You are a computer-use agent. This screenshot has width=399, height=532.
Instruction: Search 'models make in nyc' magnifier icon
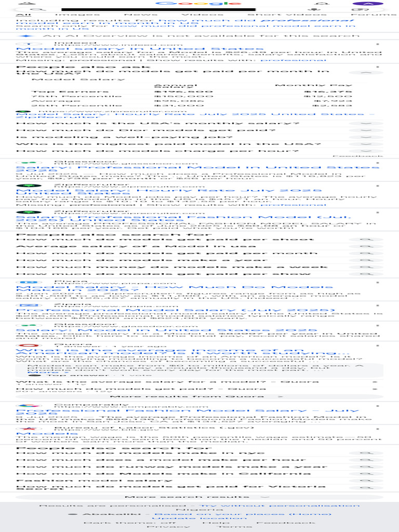[366, 453]
